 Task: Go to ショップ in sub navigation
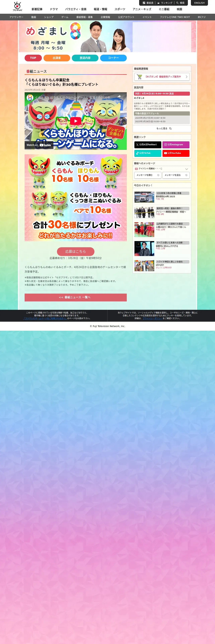click(x=49, y=17)
